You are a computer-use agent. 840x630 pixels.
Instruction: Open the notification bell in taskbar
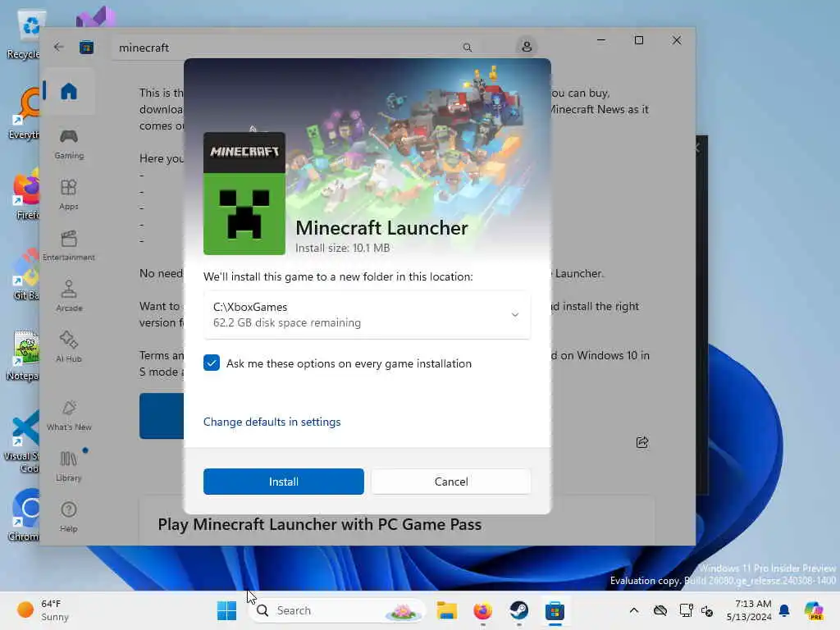tap(784, 610)
